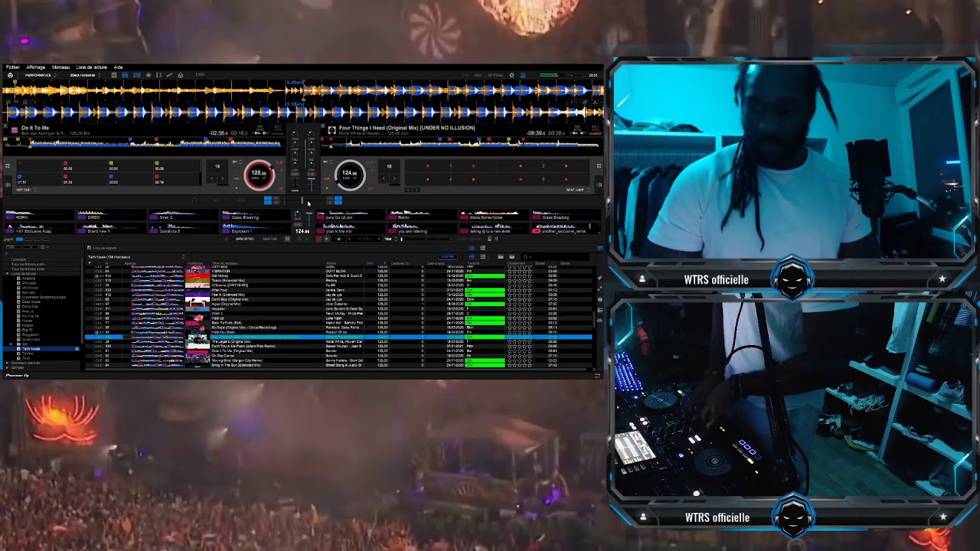The width and height of the screenshot is (980, 551).
Task: Trigger the SIREN sampler slot
Action: point(111,215)
